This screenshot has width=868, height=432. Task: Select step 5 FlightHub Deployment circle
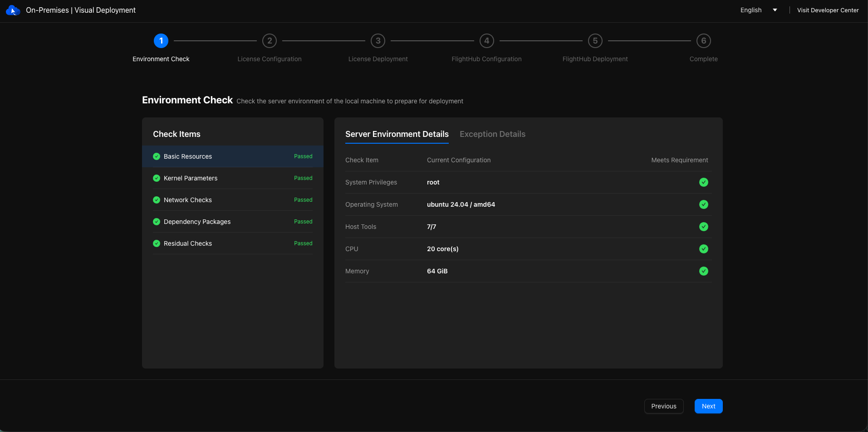click(595, 41)
